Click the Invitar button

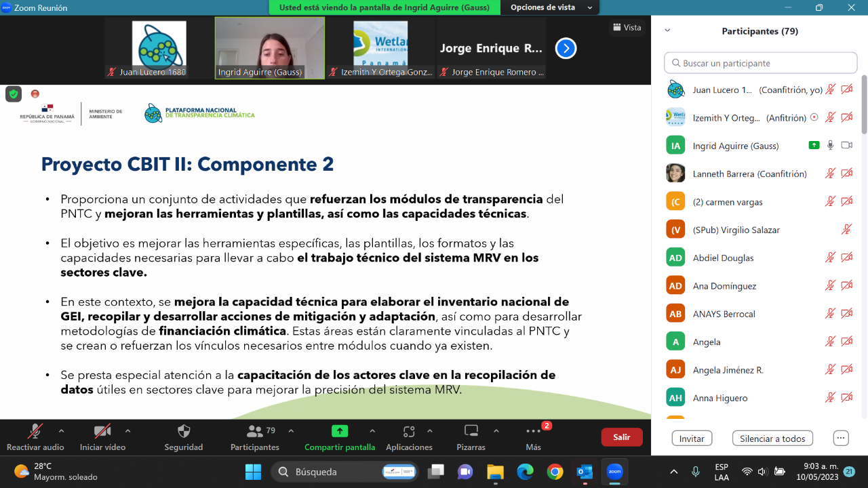click(x=692, y=439)
